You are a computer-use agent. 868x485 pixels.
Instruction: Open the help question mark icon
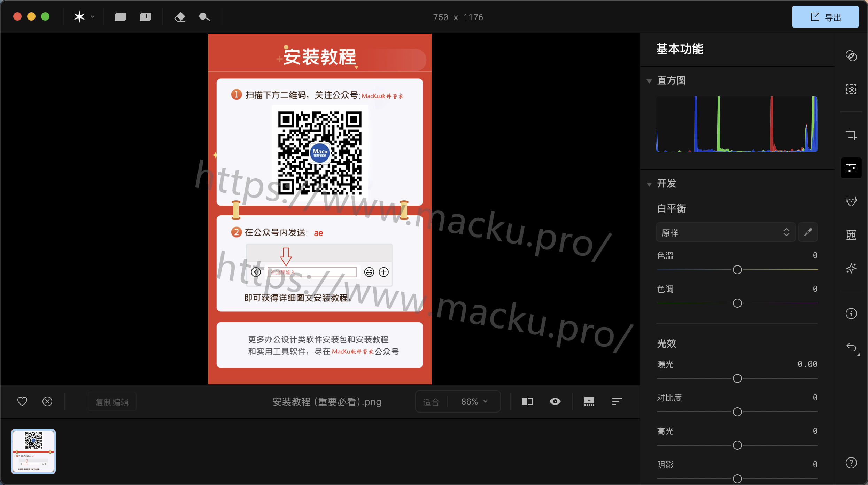[x=851, y=463]
